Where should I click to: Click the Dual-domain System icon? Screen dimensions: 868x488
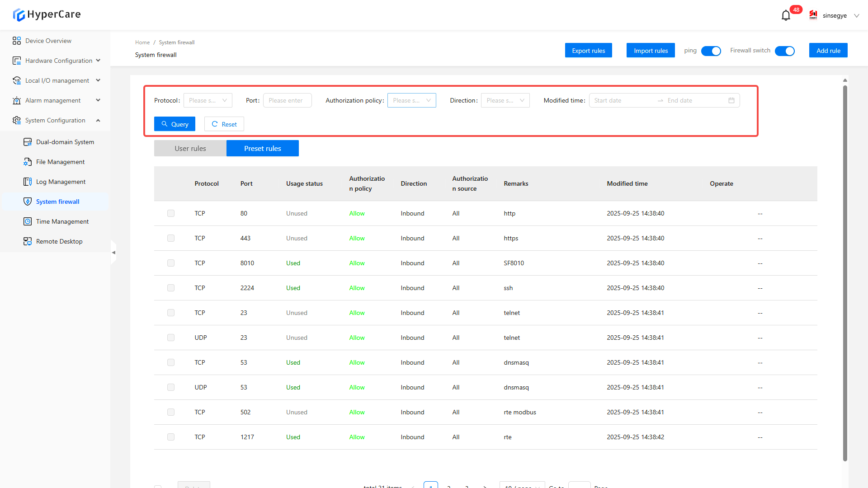pos(28,142)
